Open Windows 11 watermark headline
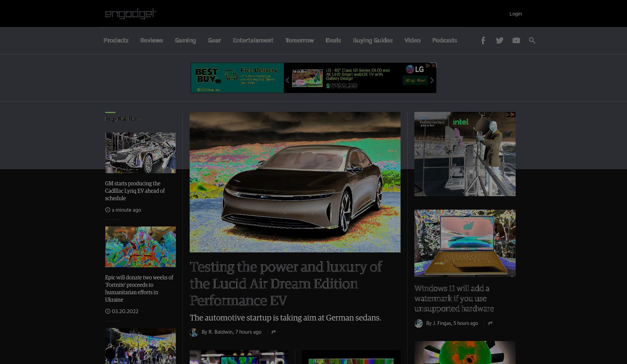 (454, 299)
